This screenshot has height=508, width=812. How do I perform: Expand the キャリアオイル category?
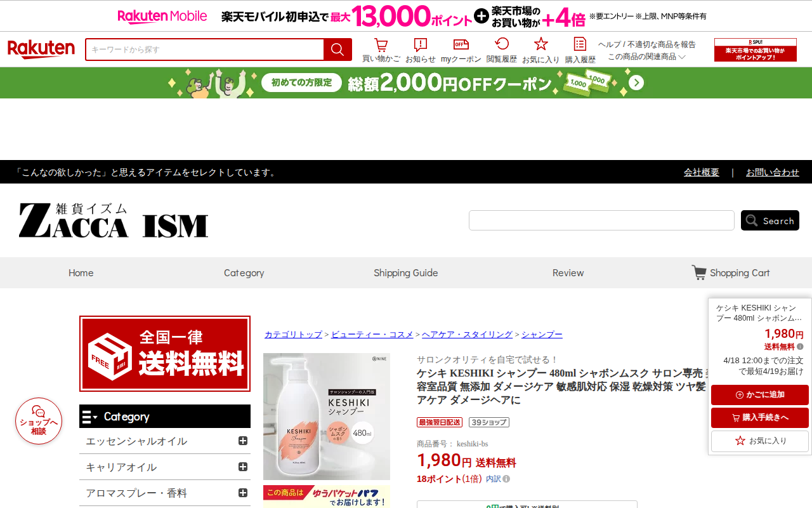click(243, 467)
